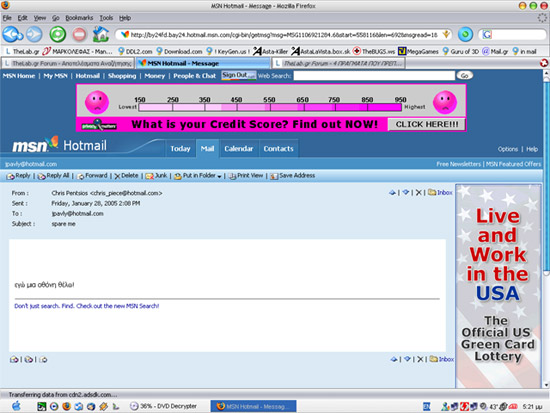Viewport: 550px width, 413px height.
Task: Open Hotmail Options link
Action: [508, 149]
